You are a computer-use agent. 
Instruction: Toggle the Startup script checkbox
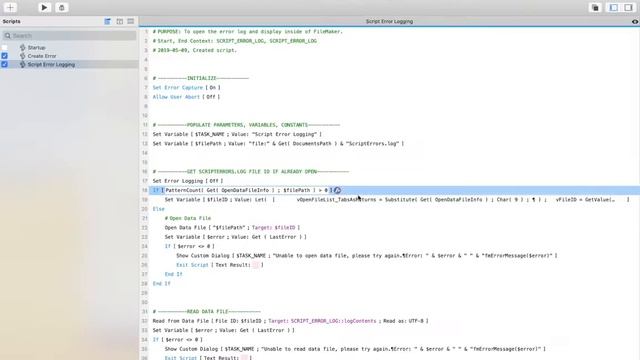click(4, 47)
